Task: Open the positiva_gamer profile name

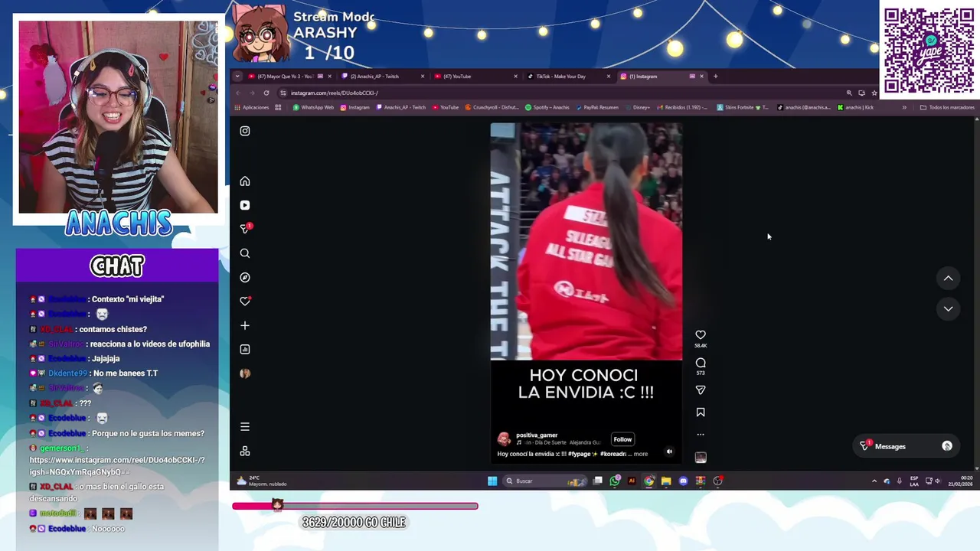Action: coord(537,435)
